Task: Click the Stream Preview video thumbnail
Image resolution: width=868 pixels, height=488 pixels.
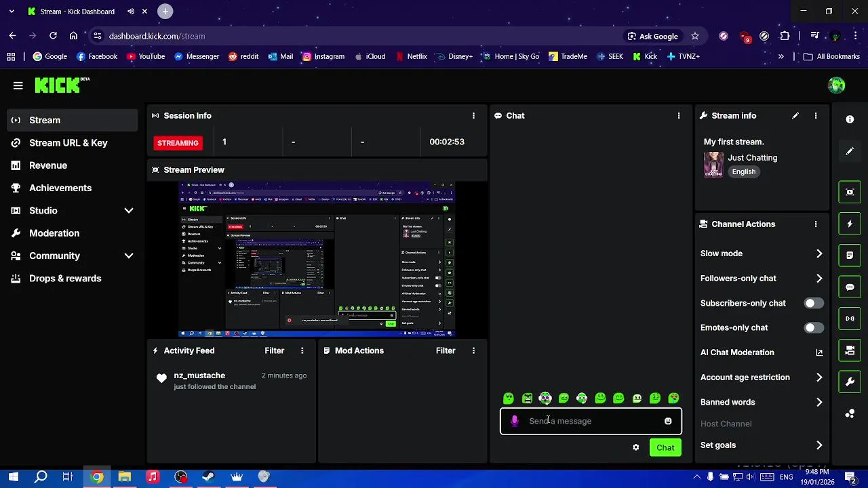Action: point(317,260)
